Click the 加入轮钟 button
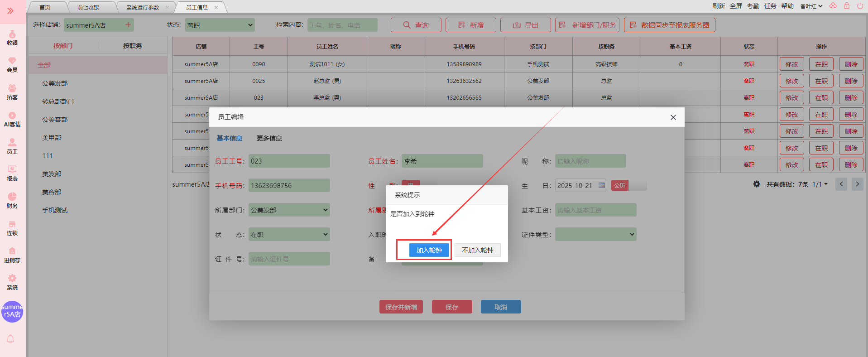Viewport: 868px width, 357px height. [x=429, y=250]
